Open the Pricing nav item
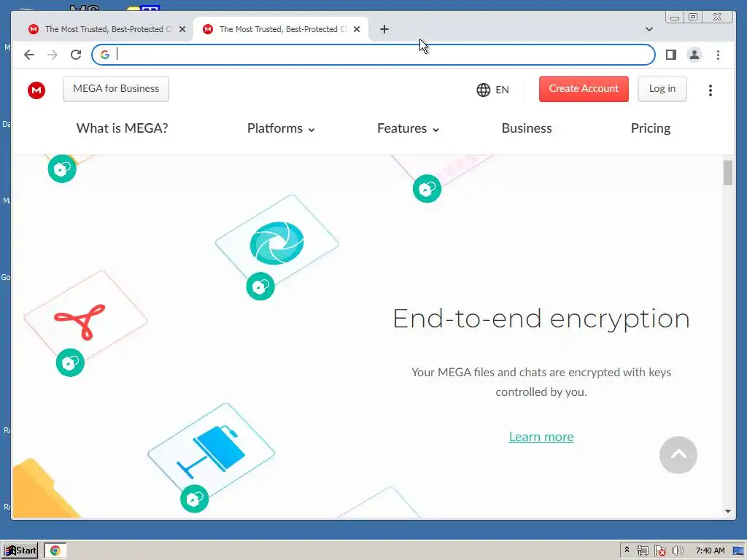Image resolution: width=747 pixels, height=560 pixels. (x=650, y=128)
